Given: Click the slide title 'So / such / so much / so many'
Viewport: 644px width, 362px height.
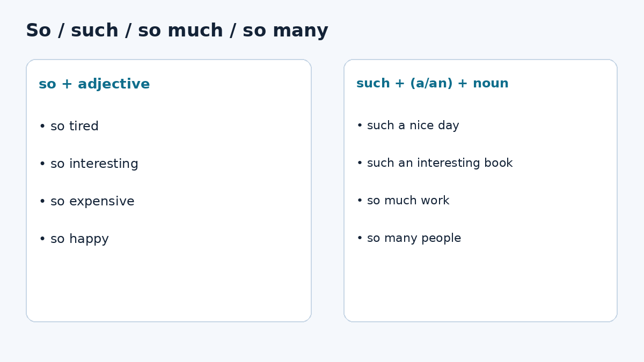Looking at the screenshot, I should coord(177,31).
